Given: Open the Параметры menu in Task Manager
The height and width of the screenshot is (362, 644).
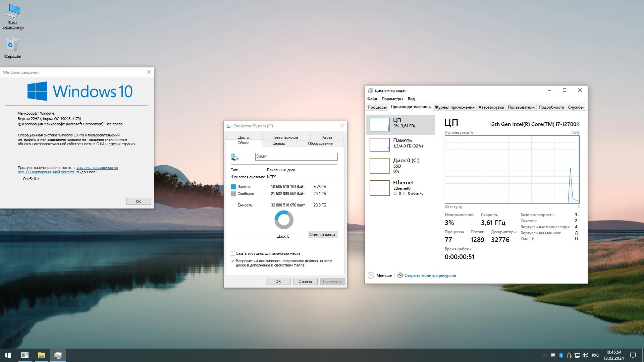Looking at the screenshot, I should point(392,99).
